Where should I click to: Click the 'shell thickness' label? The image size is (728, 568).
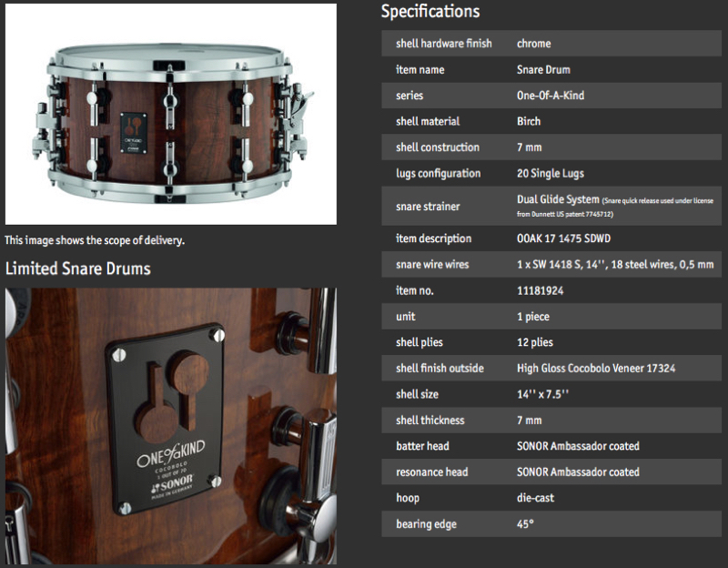click(x=430, y=421)
